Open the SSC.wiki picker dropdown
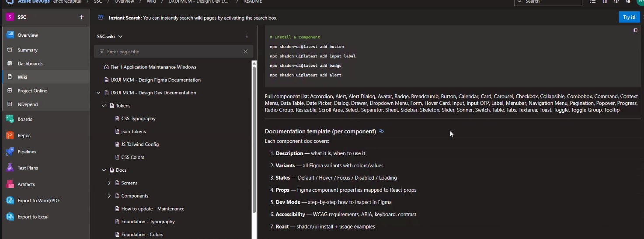This screenshot has height=239, width=644. (110, 37)
